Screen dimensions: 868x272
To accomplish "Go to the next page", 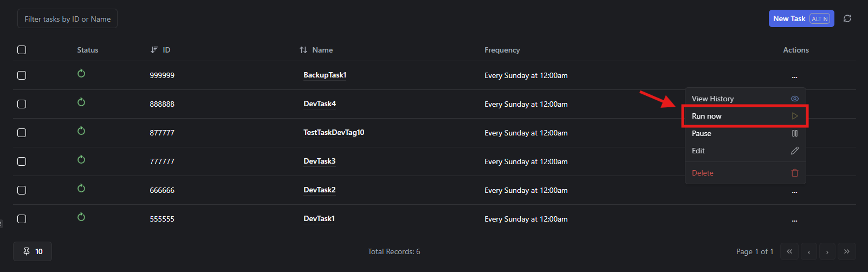I will pyautogui.click(x=827, y=251).
